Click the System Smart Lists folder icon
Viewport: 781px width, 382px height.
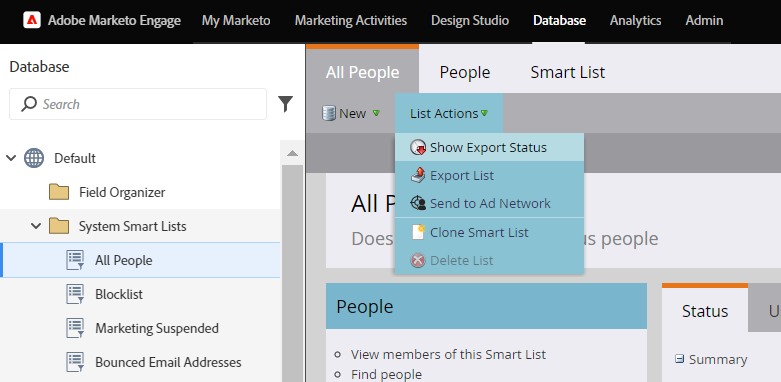(x=59, y=226)
